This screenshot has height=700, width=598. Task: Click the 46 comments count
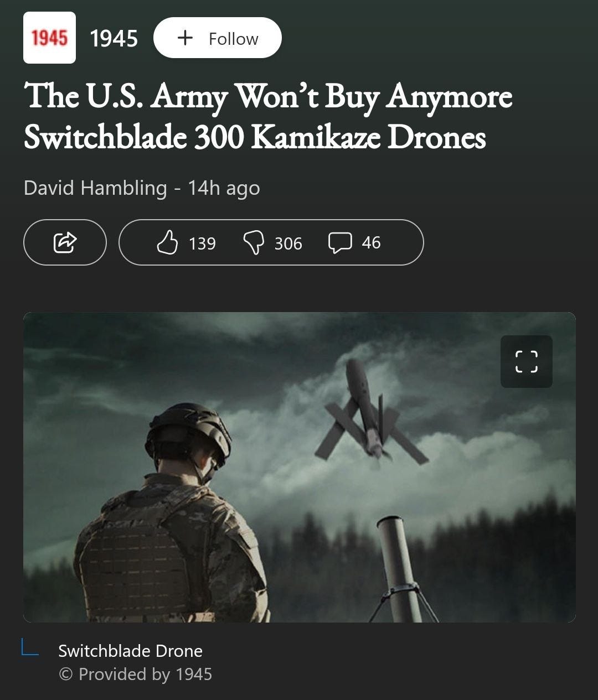371,243
